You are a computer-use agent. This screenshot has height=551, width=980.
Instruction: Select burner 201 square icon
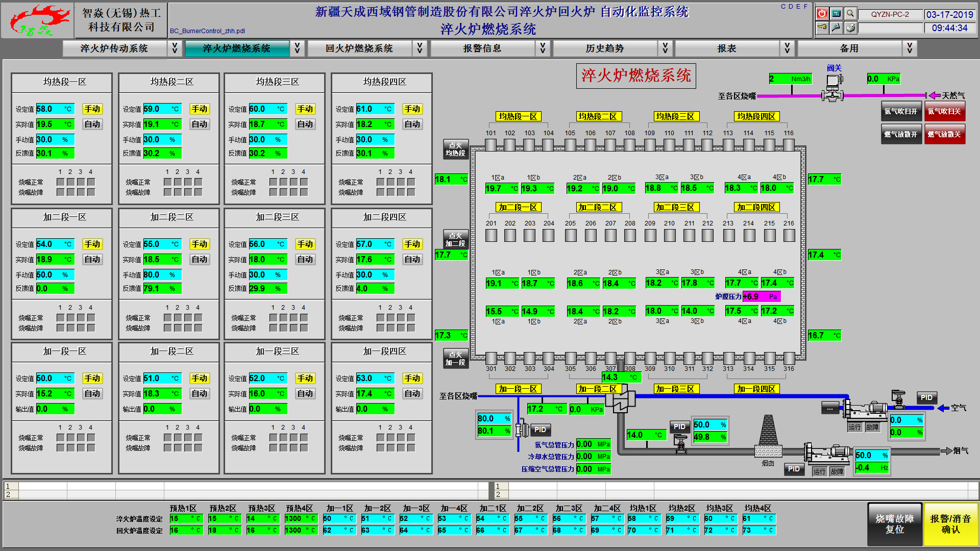pos(491,235)
